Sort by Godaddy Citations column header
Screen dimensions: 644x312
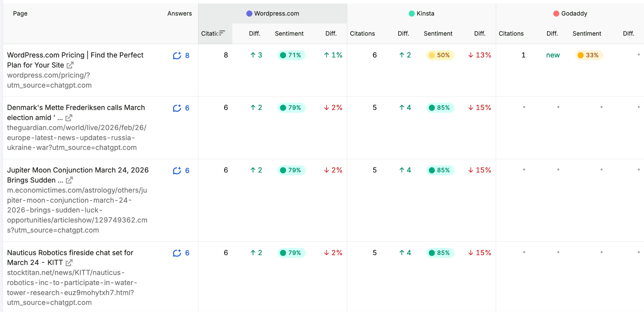tap(511, 34)
